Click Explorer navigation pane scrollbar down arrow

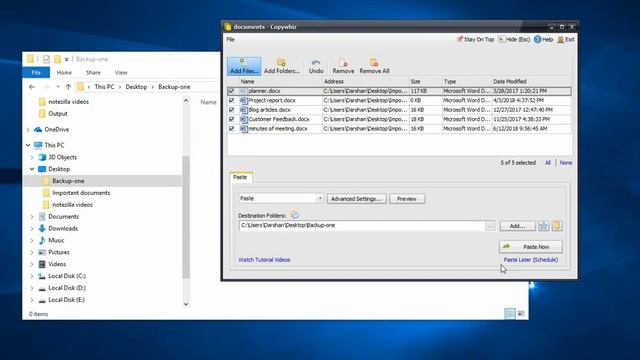(186, 304)
